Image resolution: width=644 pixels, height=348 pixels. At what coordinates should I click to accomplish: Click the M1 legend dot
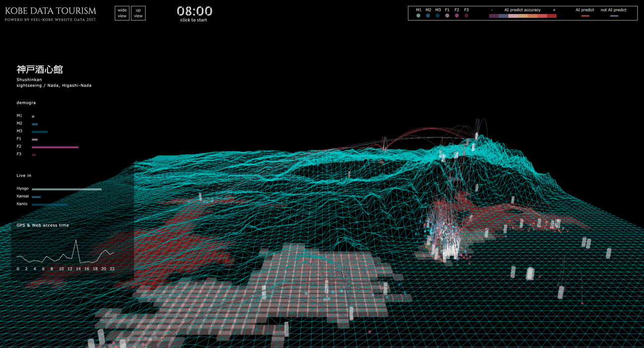pos(418,16)
